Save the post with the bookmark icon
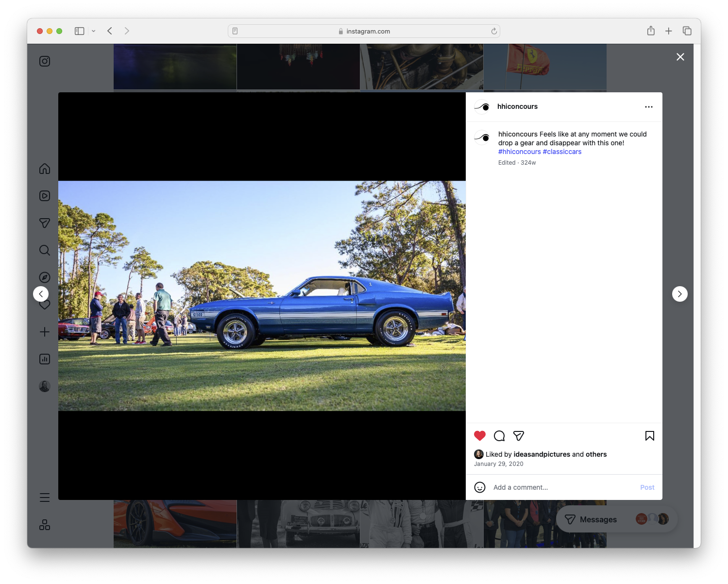This screenshot has height=584, width=728. point(649,436)
